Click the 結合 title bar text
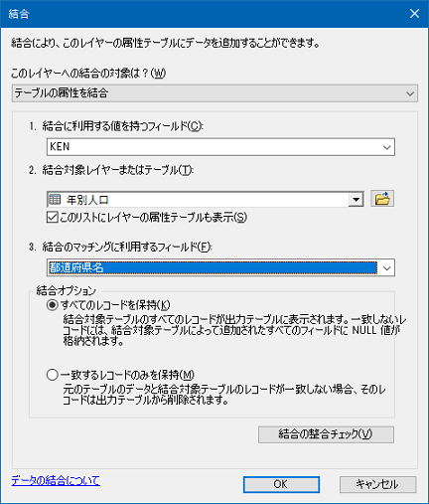 click(19, 14)
